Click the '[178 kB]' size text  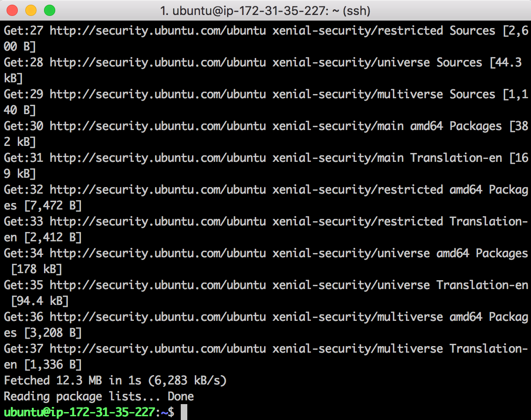click(37, 269)
